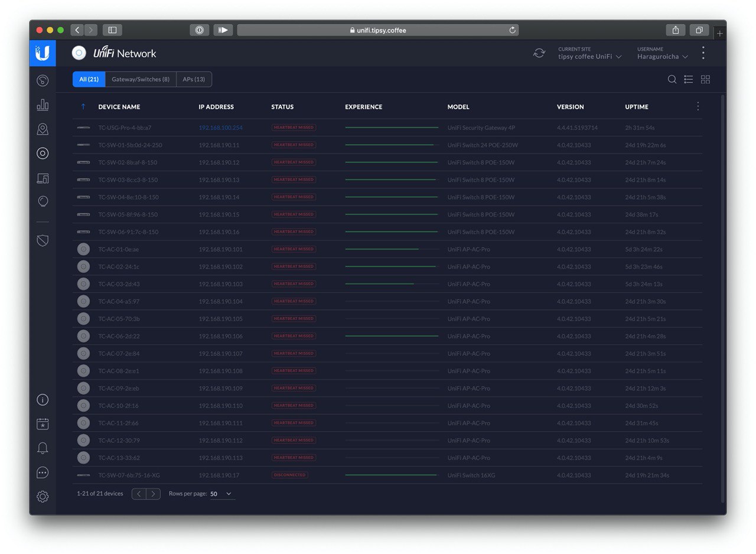Open the column options menu in table header
The image size is (756, 554).
click(x=698, y=106)
